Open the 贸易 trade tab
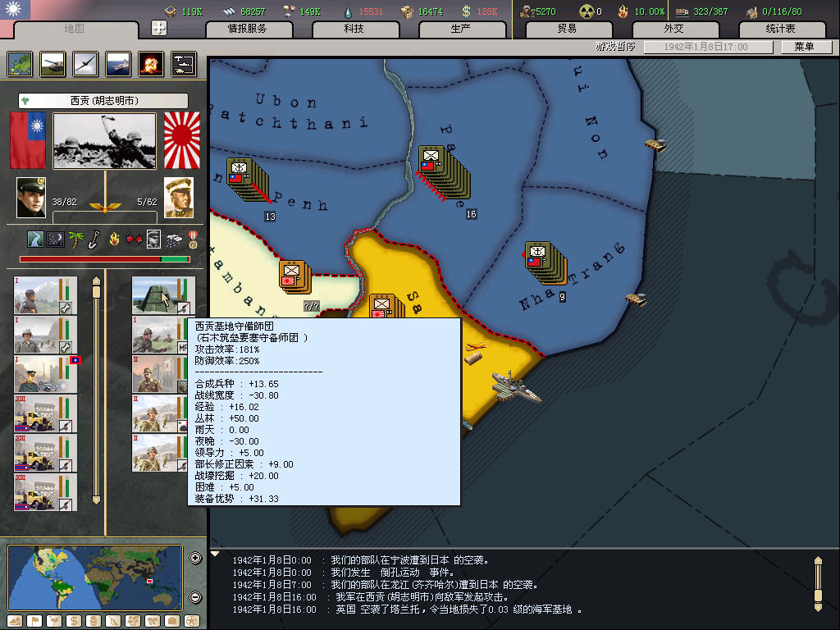 pyautogui.click(x=568, y=29)
